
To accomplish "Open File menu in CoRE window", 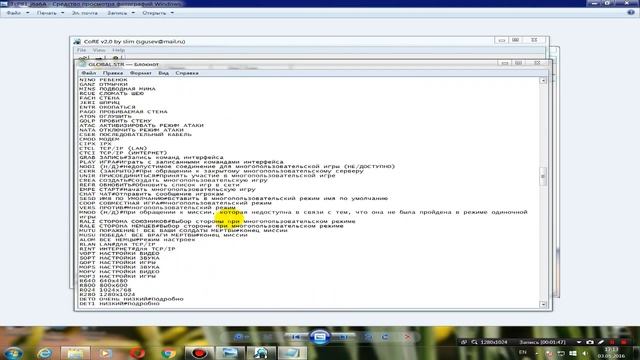I will pyautogui.click(x=82, y=50).
